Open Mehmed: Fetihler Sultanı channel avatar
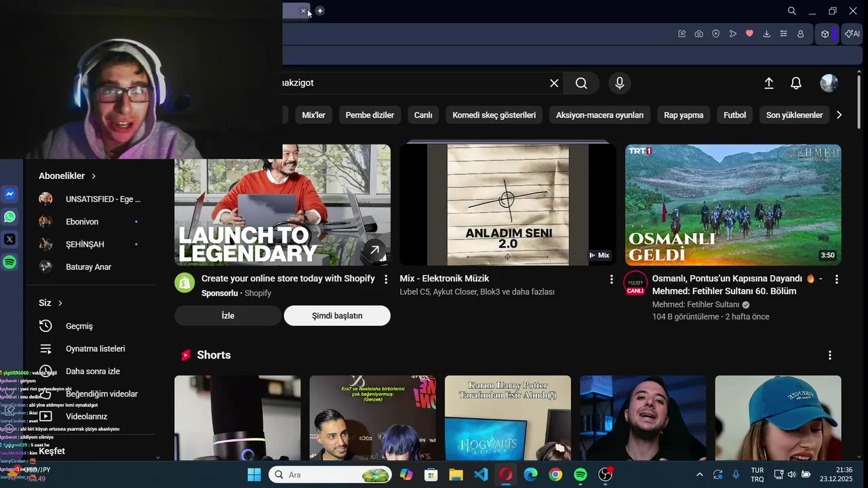Viewport: 868px width, 488px height. click(635, 283)
